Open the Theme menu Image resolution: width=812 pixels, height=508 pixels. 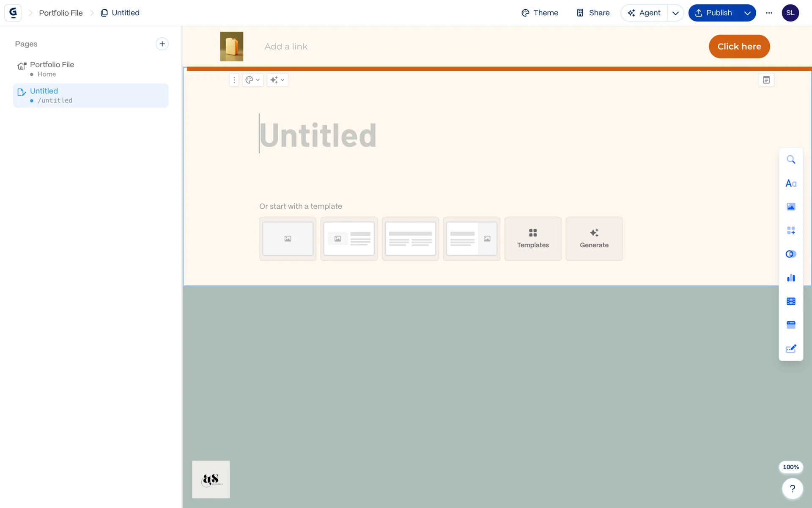[x=540, y=13]
